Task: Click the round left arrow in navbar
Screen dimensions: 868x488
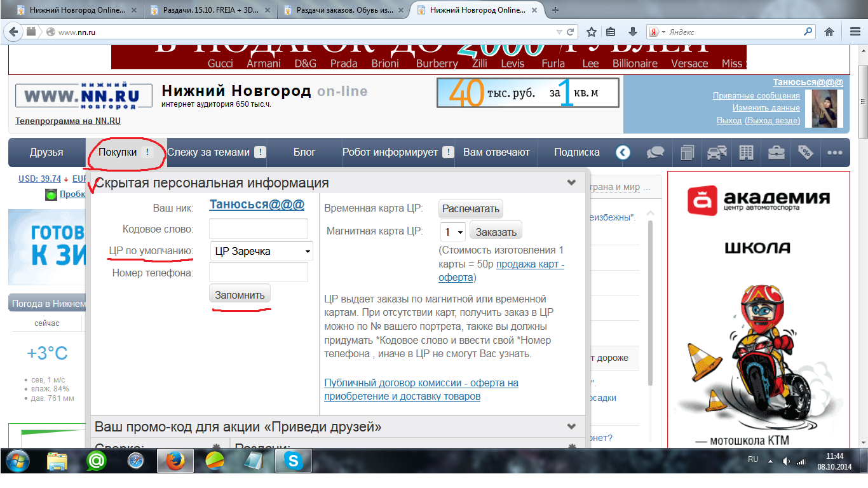Action: [623, 152]
